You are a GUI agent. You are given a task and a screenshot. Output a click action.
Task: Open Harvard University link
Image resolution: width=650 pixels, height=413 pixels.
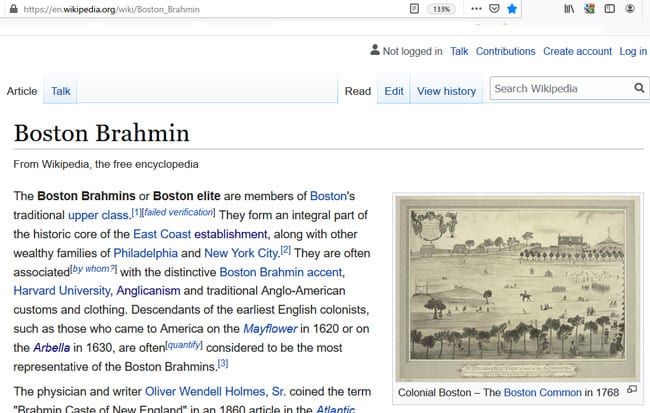coord(62,291)
